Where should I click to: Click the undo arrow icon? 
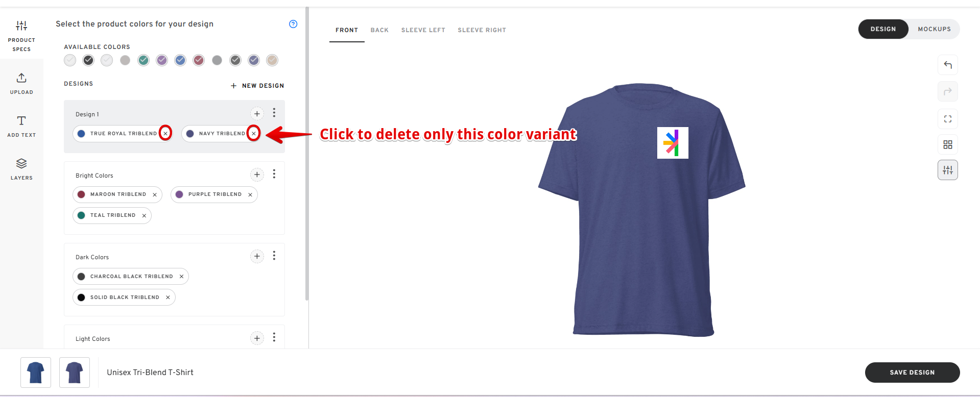tap(947, 65)
